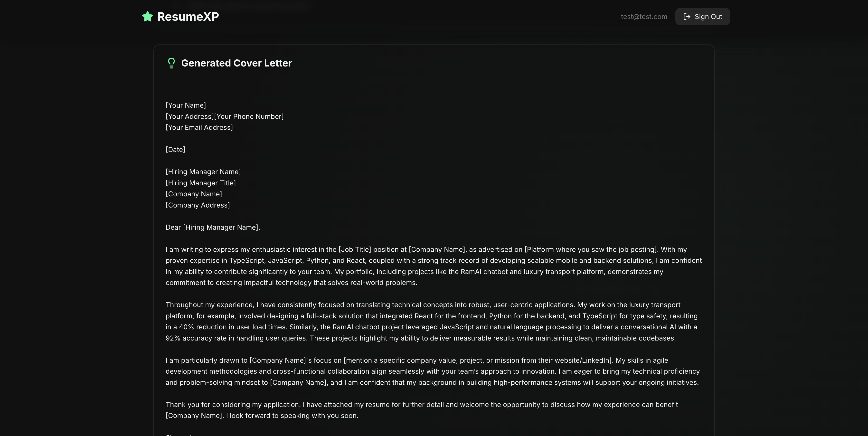This screenshot has height=436, width=868.
Task: Click the paragraph starting "I am writing"
Action: (433, 266)
